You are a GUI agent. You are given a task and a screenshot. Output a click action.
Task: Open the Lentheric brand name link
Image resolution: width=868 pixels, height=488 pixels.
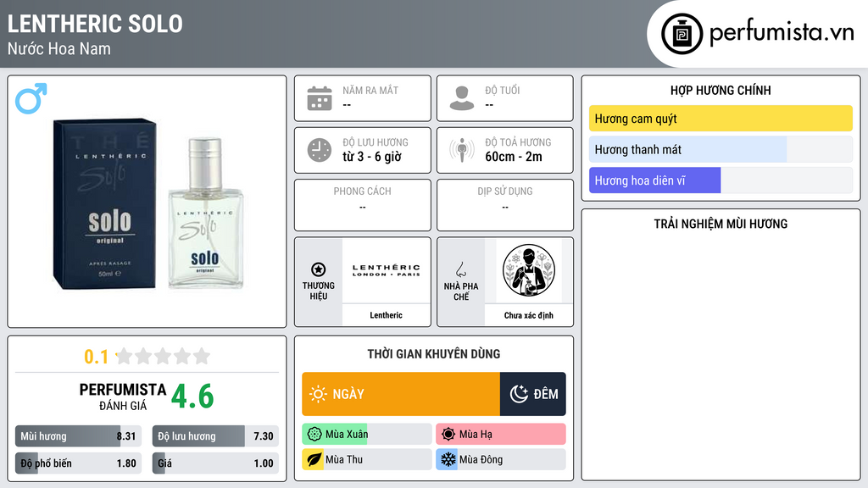pyautogui.click(x=387, y=315)
